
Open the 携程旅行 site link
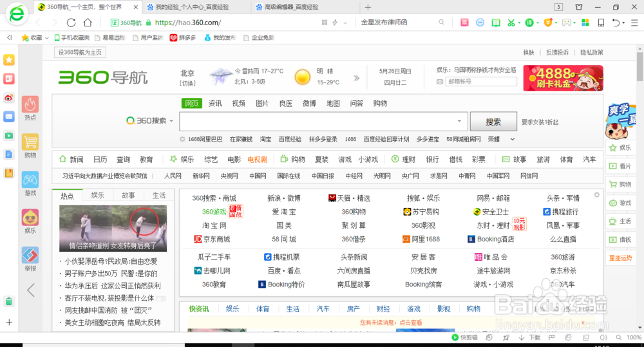pyautogui.click(x=561, y=212)
